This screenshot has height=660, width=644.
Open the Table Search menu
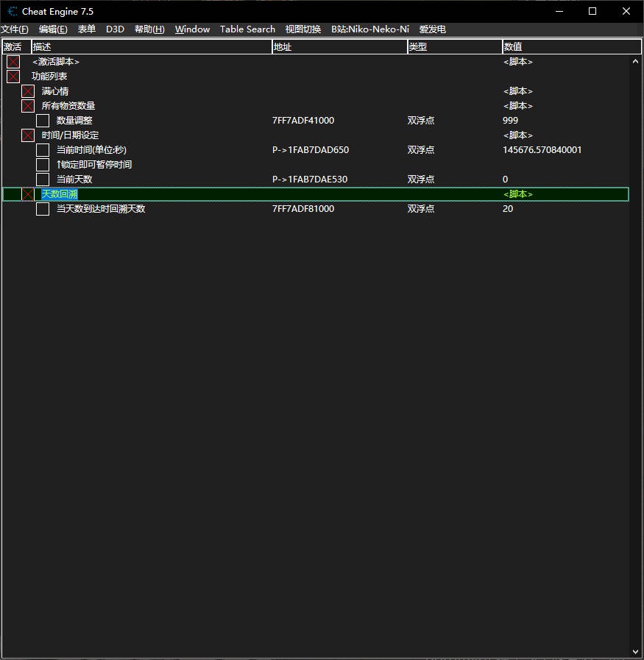pyautogui.click(x=247, y=29)
